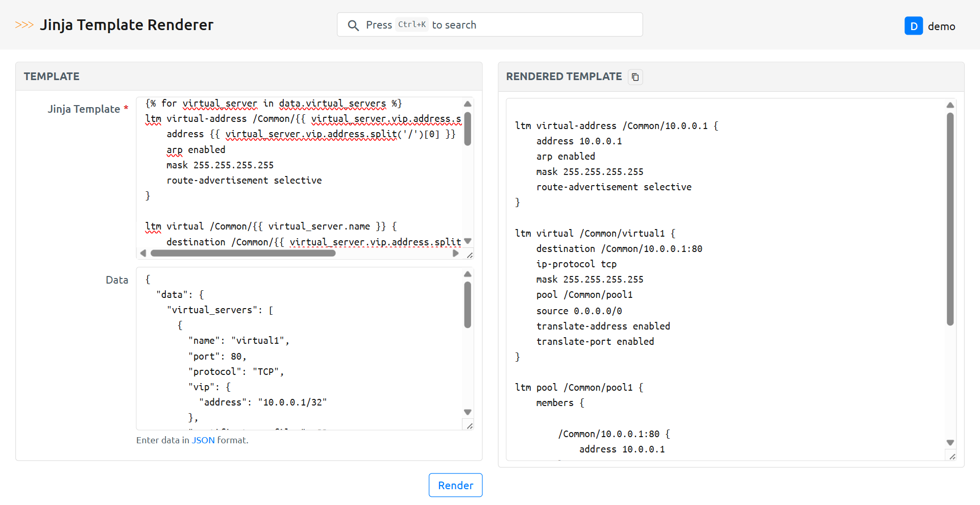Click the orange triple-chevron logo icon
The width and height of the screenshot is (980, 505).
(x=24, y=25)
